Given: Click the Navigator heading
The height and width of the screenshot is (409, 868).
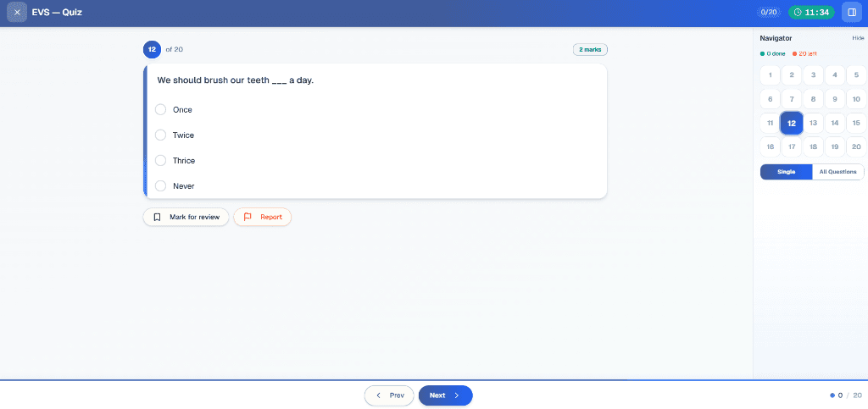Looking at the screenshot, I should pos(776,38).
